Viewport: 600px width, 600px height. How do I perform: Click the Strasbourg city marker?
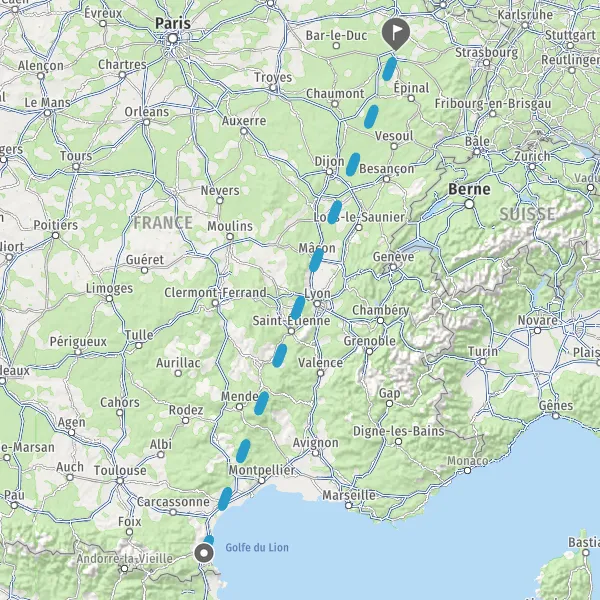point(486,63)
